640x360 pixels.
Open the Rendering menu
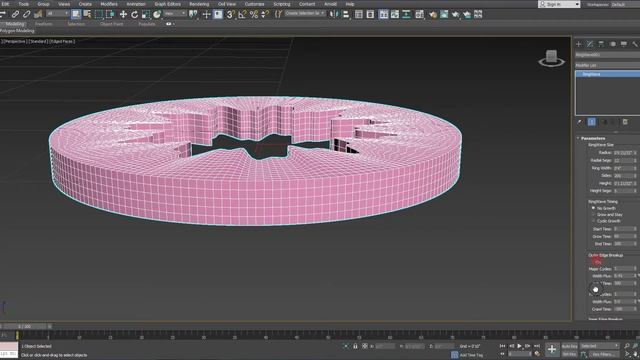coord(199,4)
